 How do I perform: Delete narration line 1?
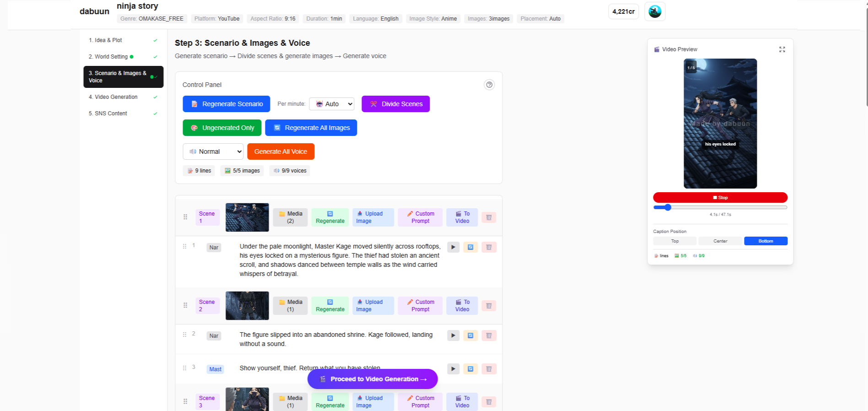489,247
